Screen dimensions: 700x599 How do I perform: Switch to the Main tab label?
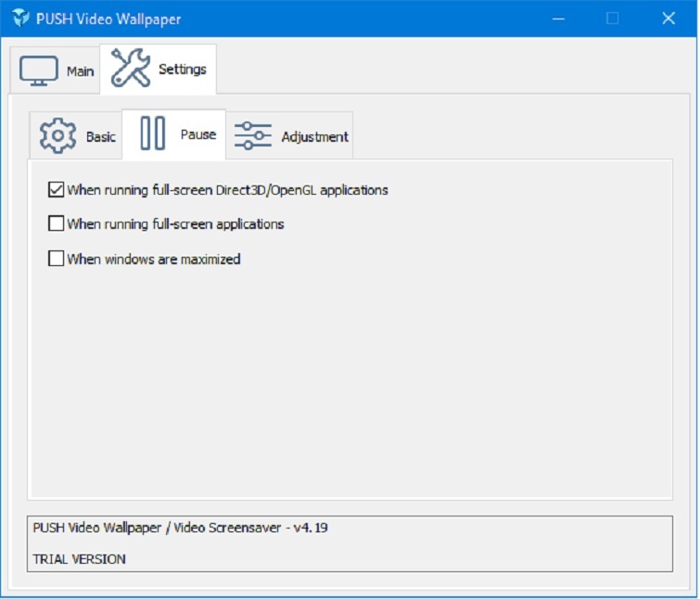point(81,71)
